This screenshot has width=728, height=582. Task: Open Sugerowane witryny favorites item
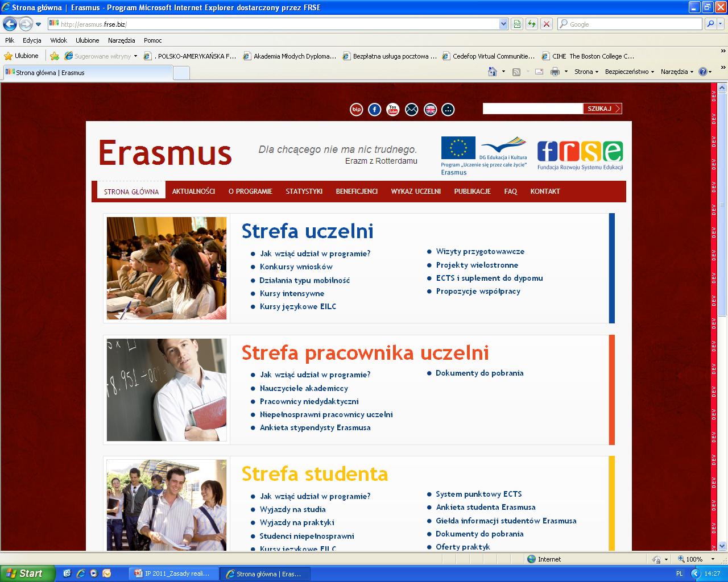click(x=101, y=56)
